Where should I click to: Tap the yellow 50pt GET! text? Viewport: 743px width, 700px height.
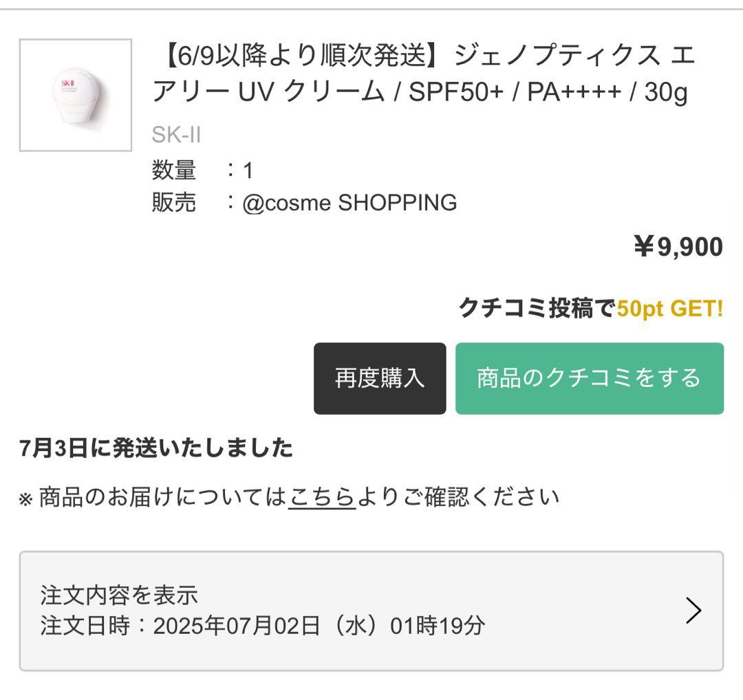click(x=669, y=309)
